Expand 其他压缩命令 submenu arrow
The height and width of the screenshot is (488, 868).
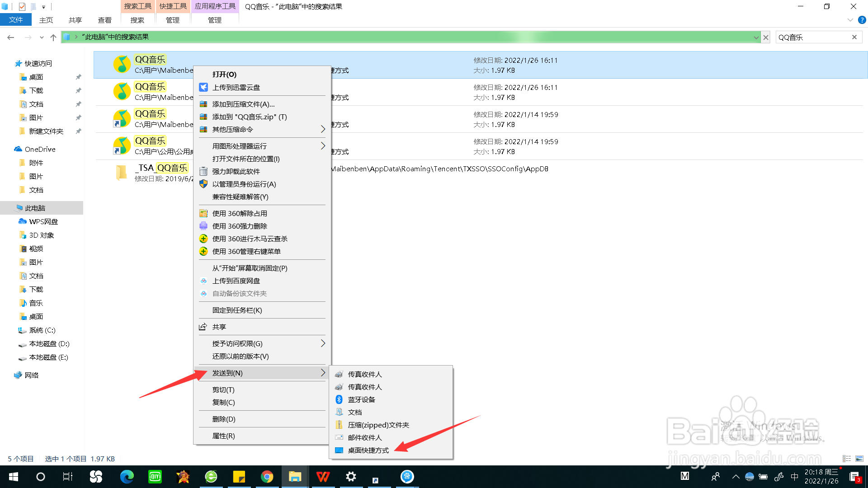pyautogui.click(x=323, y=129)
